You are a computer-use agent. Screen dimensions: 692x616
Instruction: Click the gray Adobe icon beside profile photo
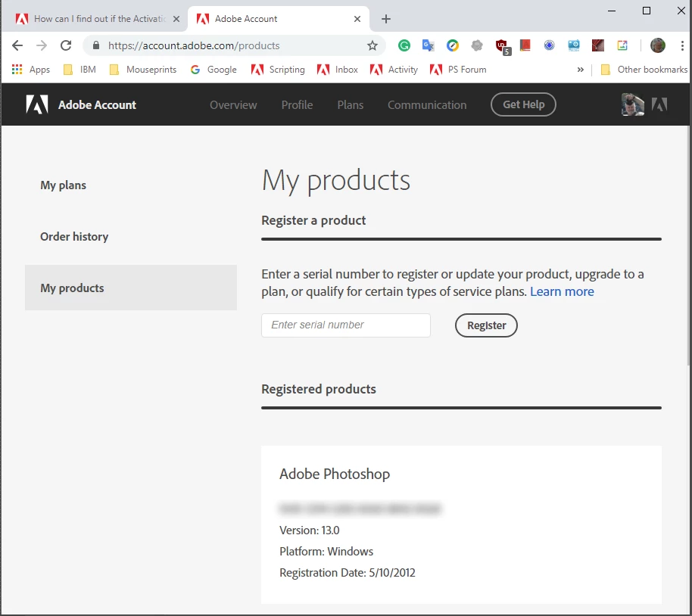click(x=659, y=104)
